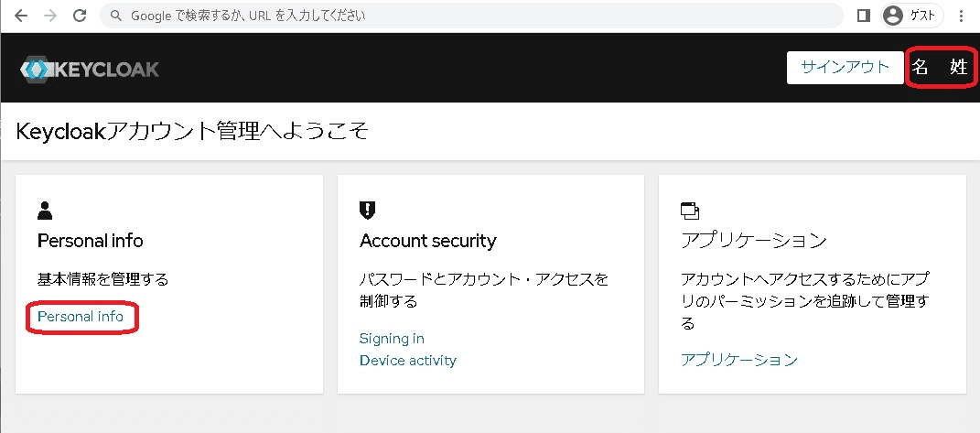The image size is (980, 433).
Task: Click the user name 名 姓 in header
Action: click(x=940, y=68)
